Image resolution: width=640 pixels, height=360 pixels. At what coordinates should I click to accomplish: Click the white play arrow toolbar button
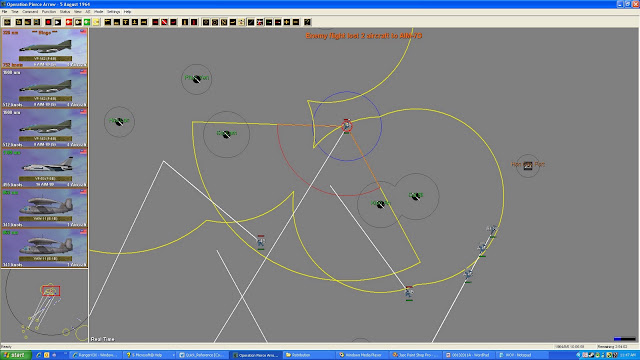[58, 22]
